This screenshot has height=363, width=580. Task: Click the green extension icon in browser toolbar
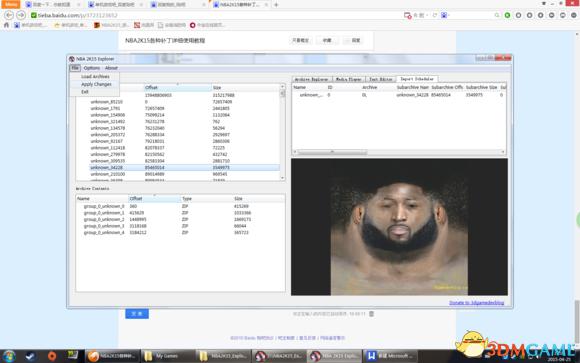point(508,15)
